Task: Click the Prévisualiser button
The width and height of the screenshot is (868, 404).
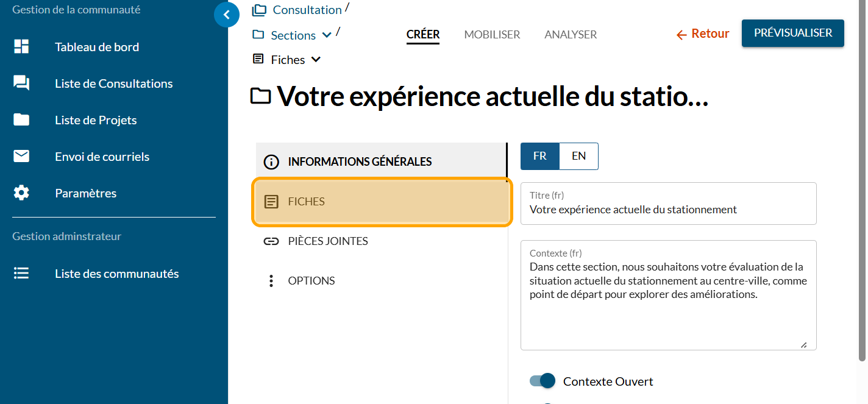Action: pyautogui.click(x=792, y=33)
